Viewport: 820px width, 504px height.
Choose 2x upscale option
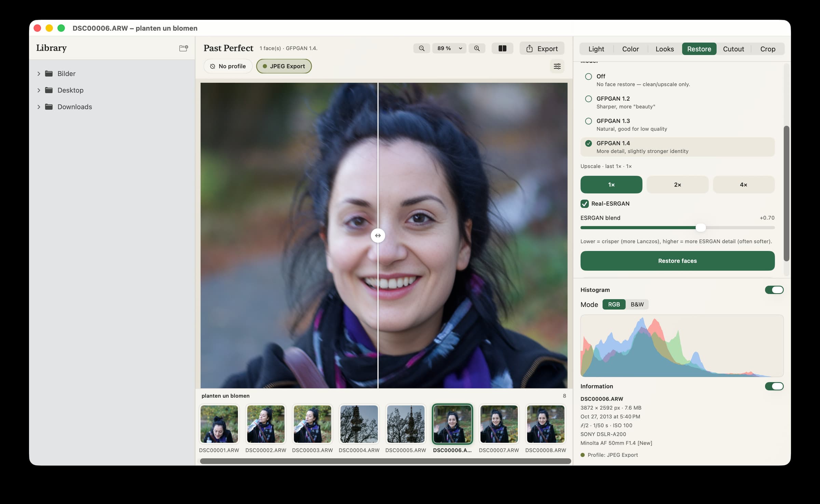(x=677, y=185)
